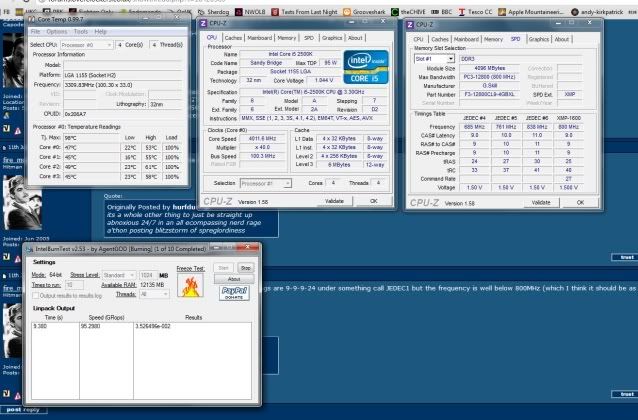
Task: Click the Core Voltage 1.044 V value
Action: click(x=323, y=81)
